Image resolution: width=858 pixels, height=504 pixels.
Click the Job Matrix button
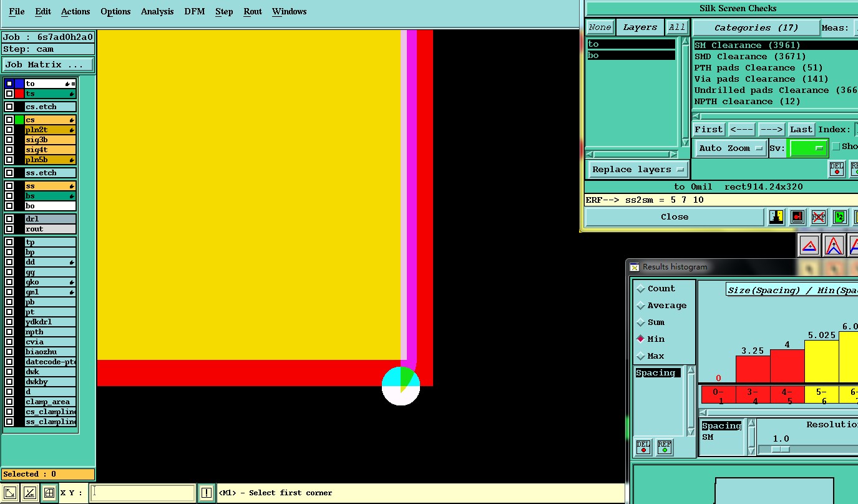48,65
